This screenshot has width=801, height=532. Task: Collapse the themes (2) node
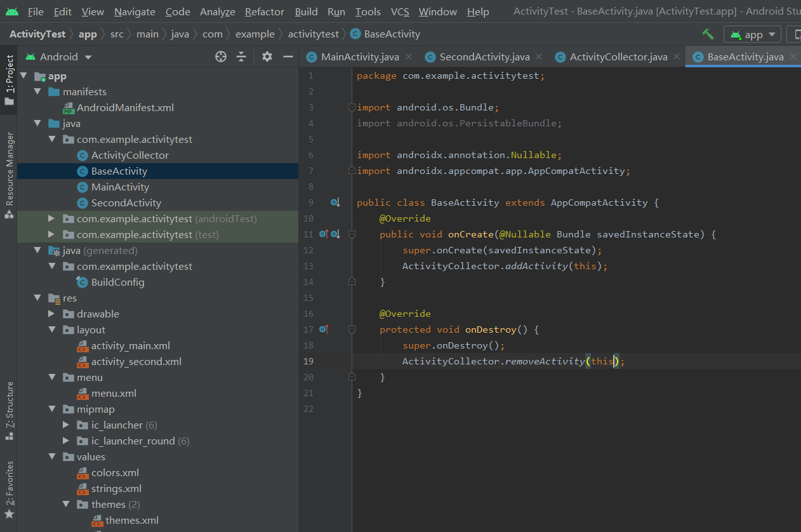pos(66,505)
